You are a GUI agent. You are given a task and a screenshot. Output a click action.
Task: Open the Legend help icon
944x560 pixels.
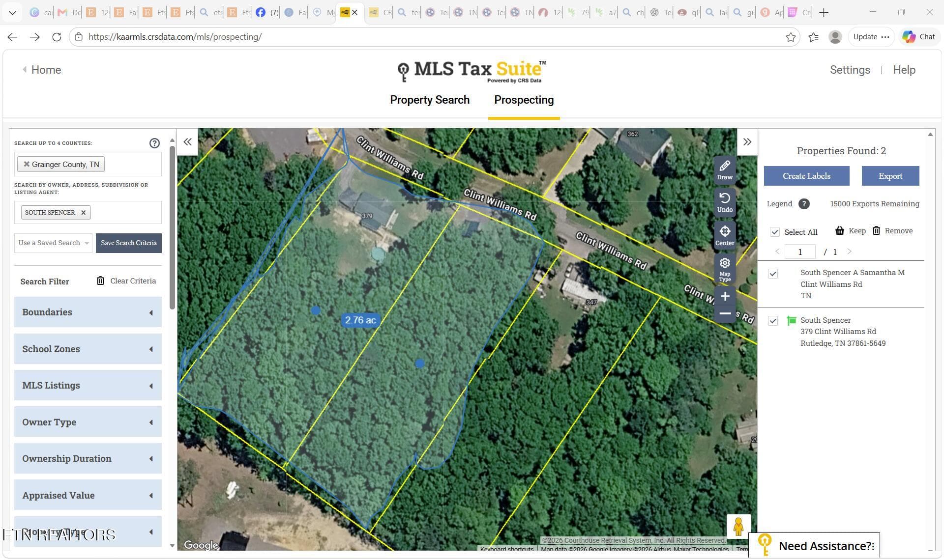(x=804, y=204)
